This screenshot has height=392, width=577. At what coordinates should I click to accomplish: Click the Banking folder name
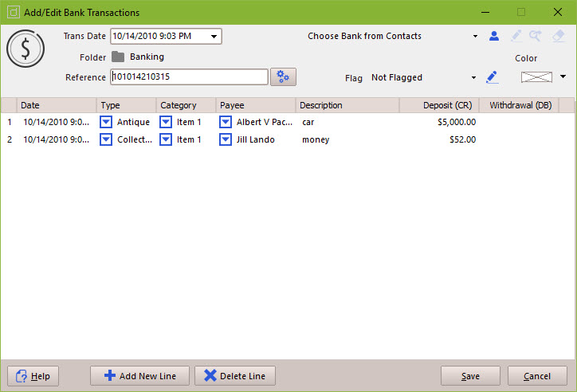pyautogui.click(x=147, y=57)
